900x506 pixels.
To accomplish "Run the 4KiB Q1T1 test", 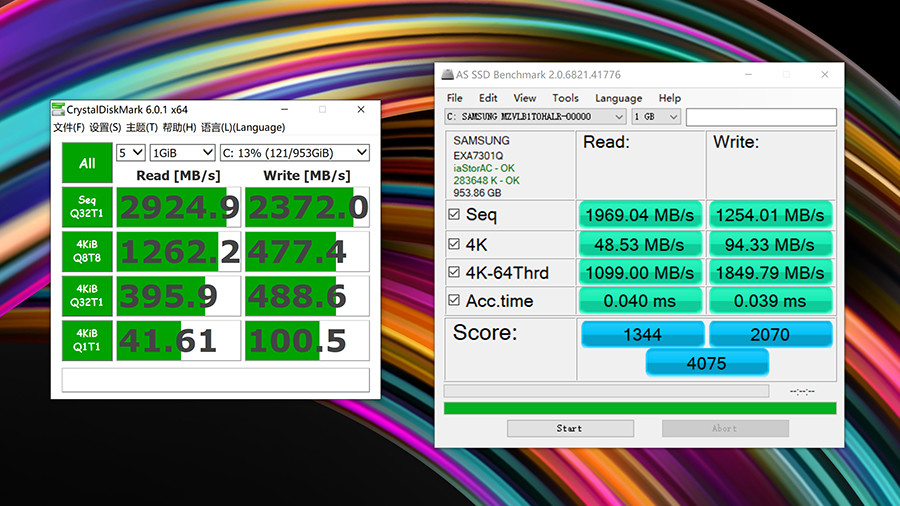I will pyautogui.click(x=87, y=340).
